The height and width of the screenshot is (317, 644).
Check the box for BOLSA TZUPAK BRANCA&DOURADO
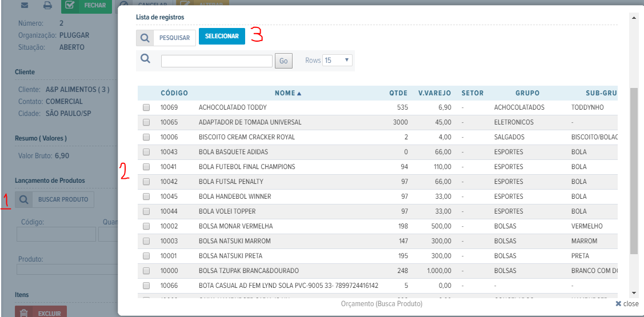pos(146,271)
